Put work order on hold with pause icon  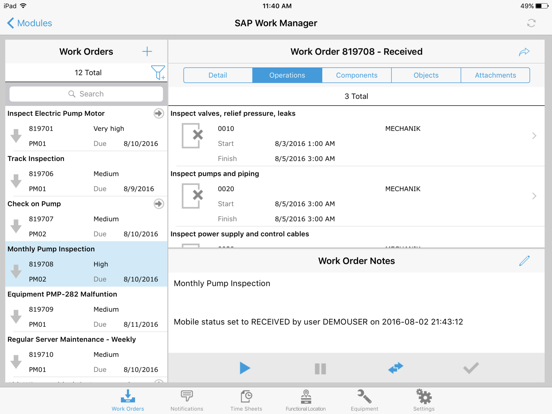point(320,369)
